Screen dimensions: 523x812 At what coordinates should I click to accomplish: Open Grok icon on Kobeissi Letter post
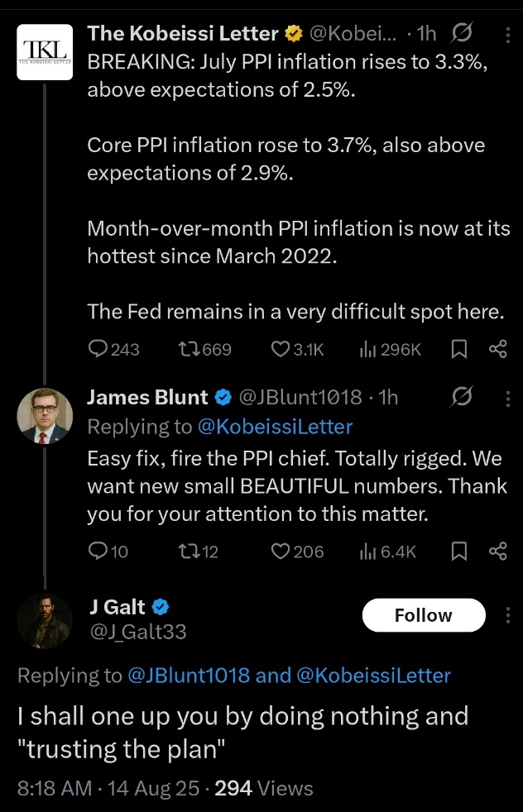click(x=461, y=34)
